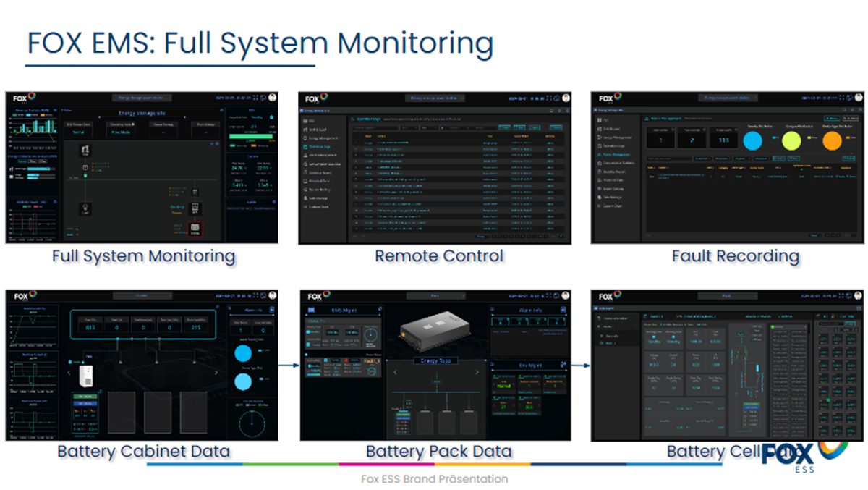Click "Energy storage site" title in Full System Monitoring
This screenshot has height=490, width=868.
(x=142, y=113)
